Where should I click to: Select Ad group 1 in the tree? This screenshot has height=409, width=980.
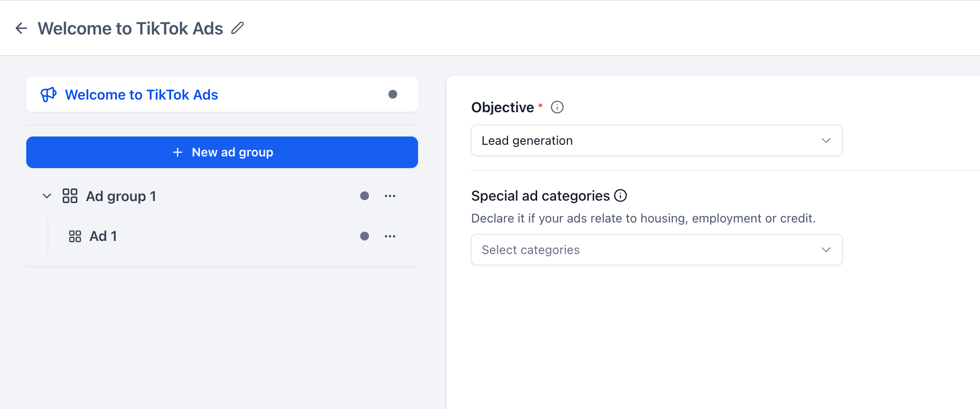[x=121, y=196]
